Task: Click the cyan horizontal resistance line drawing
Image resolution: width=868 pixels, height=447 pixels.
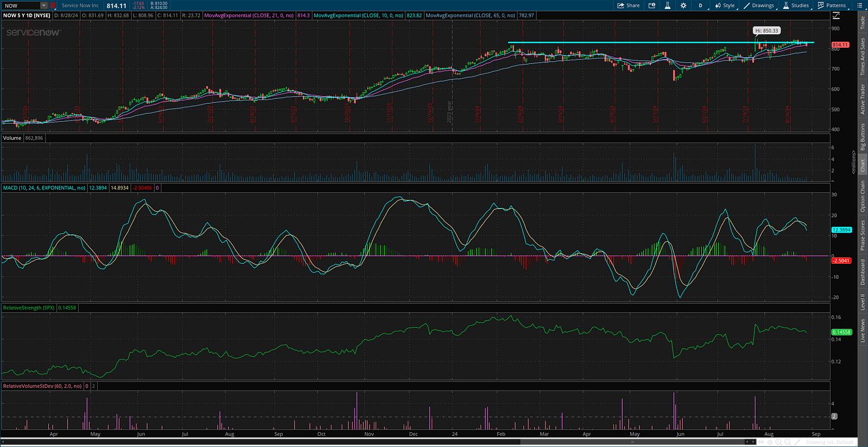Action: 661,42
